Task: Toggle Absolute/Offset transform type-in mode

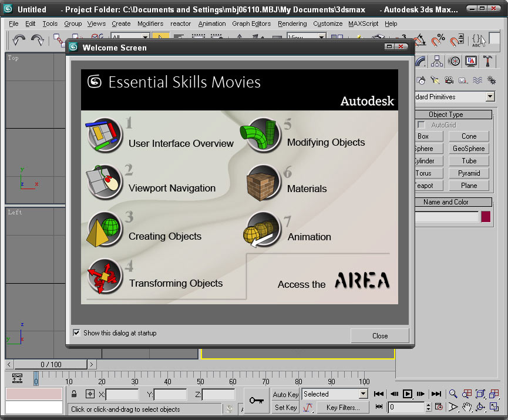Action: point(90,394)
